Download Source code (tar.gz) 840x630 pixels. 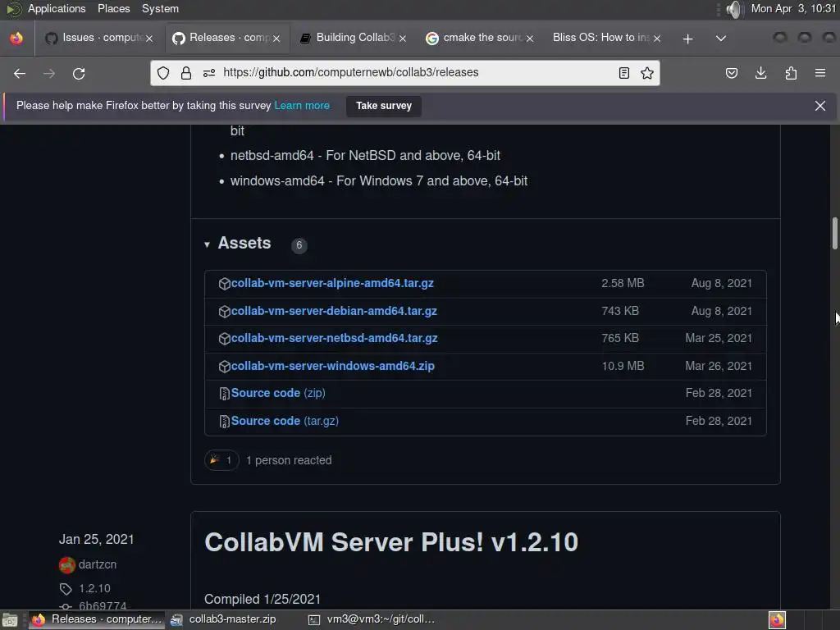coord(285,421)
